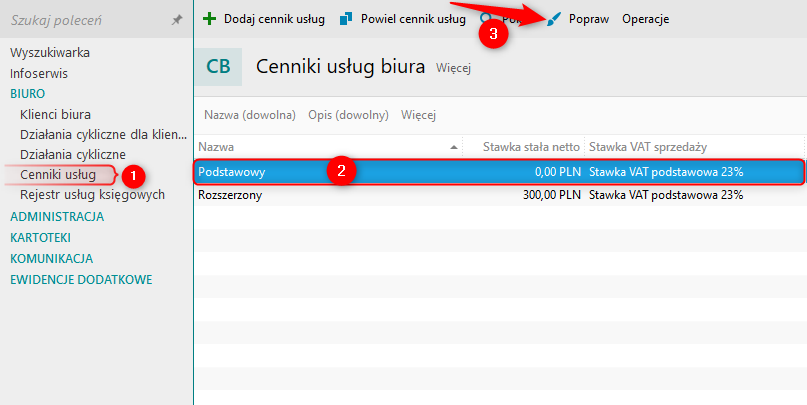
Task: Click the Dodaj cennik usług label
Action: (274, 20)
